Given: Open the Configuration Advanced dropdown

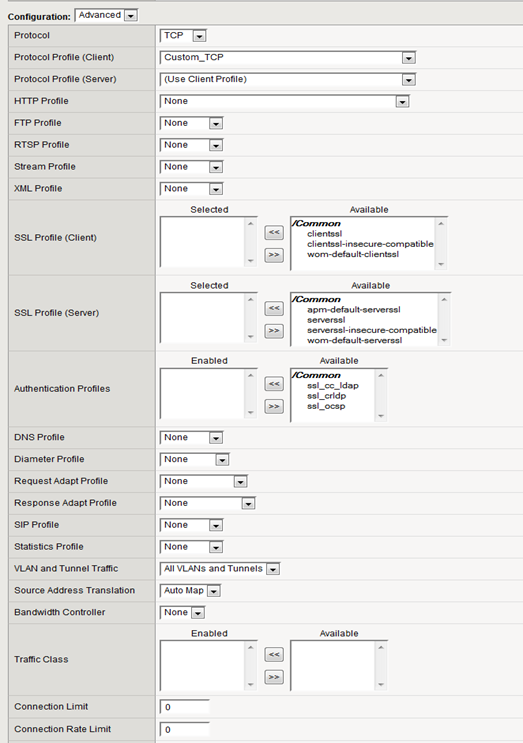Looking at the screenshot, I should pos(106,15).
